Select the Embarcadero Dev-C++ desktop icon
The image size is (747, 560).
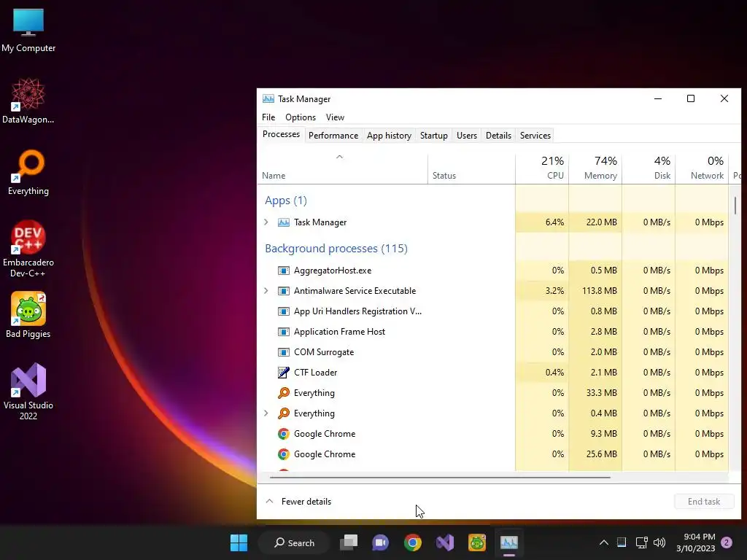click(x=28, y=249)
